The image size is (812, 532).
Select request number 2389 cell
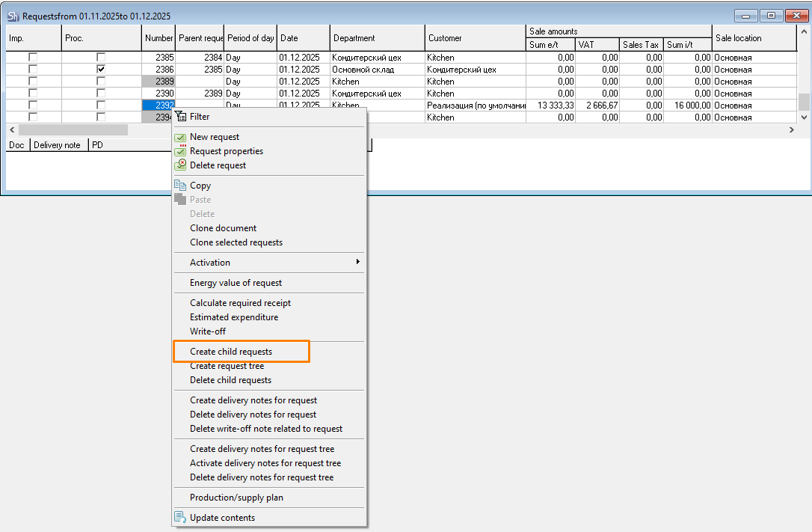tap(159, 82)
